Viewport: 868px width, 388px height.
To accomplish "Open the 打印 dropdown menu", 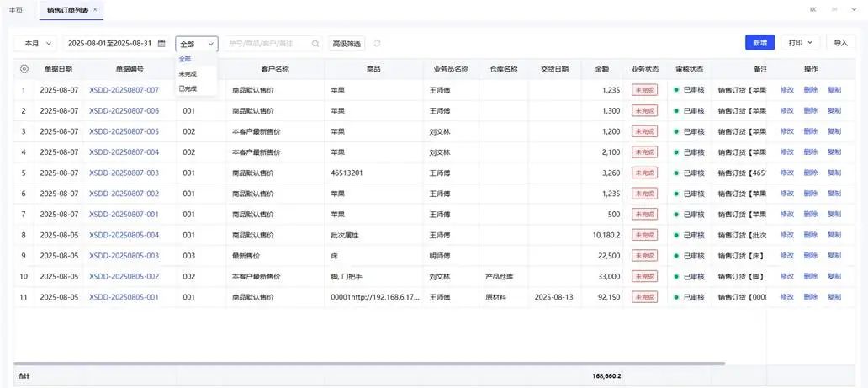I will coord(799,43).
